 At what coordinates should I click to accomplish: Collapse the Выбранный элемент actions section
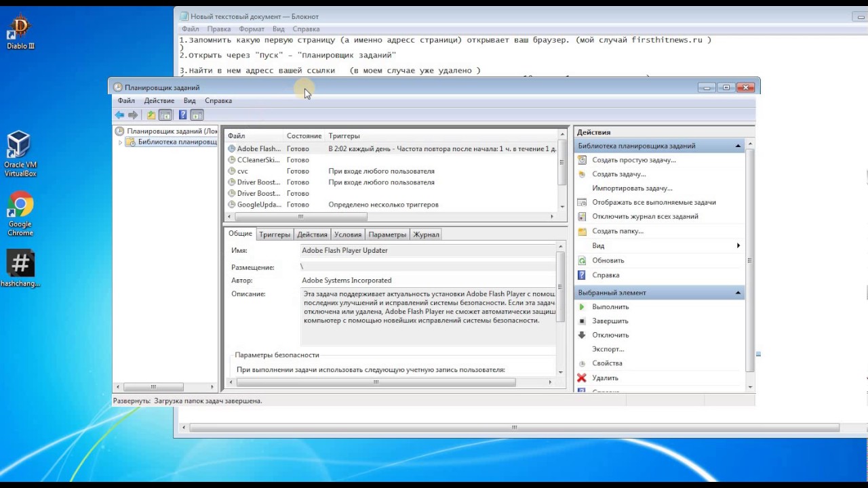pyautogui.click(x=738, y=293)
